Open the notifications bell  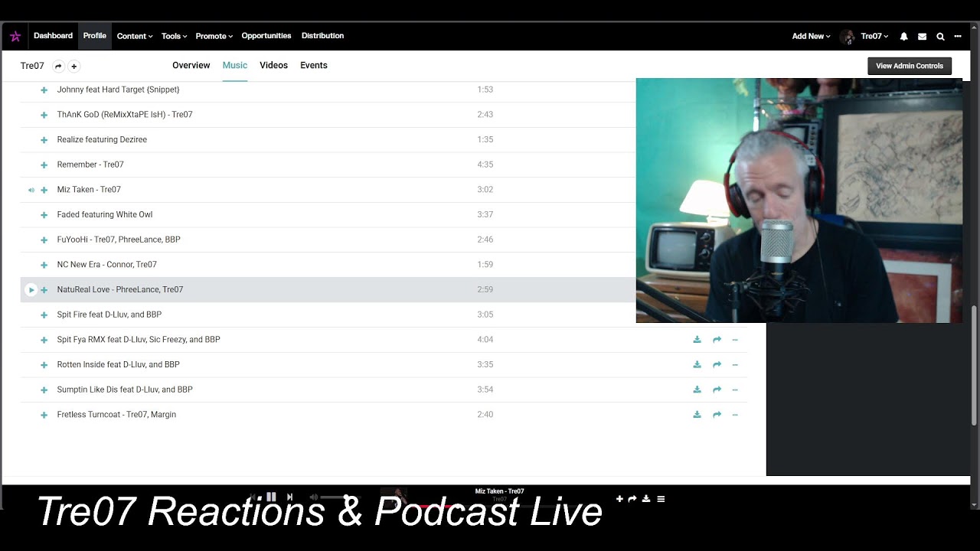(x=903, y=36)
